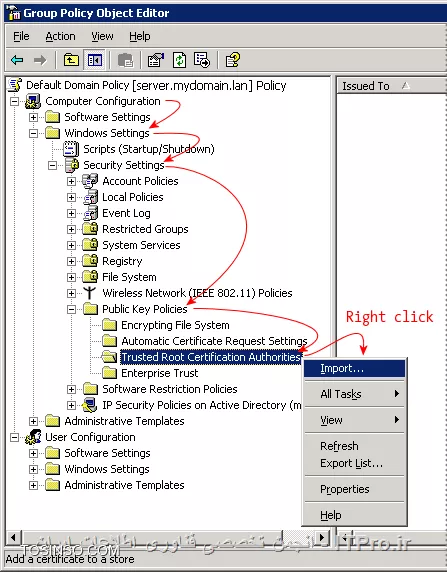Select the Enterprise Trust folder
The image size is (447, 572).
click(160, 373)
